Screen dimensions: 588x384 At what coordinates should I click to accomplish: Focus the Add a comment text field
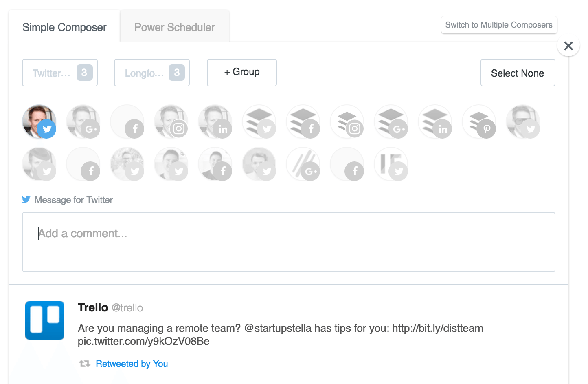tap(289, 242)
